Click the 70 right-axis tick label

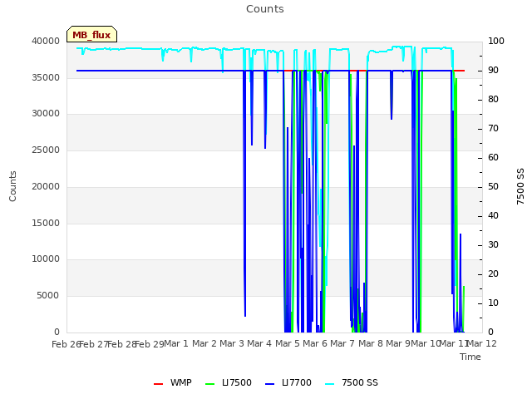click(x=493, y=129)
